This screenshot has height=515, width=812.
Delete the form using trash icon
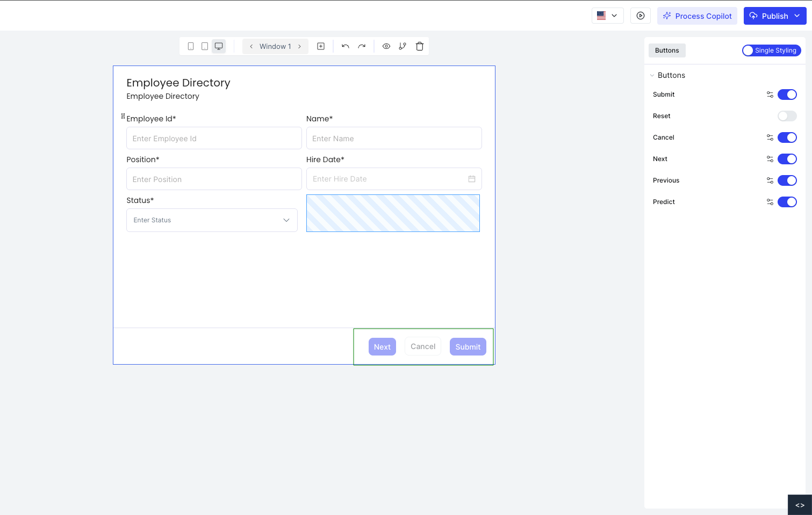point(420,46)
